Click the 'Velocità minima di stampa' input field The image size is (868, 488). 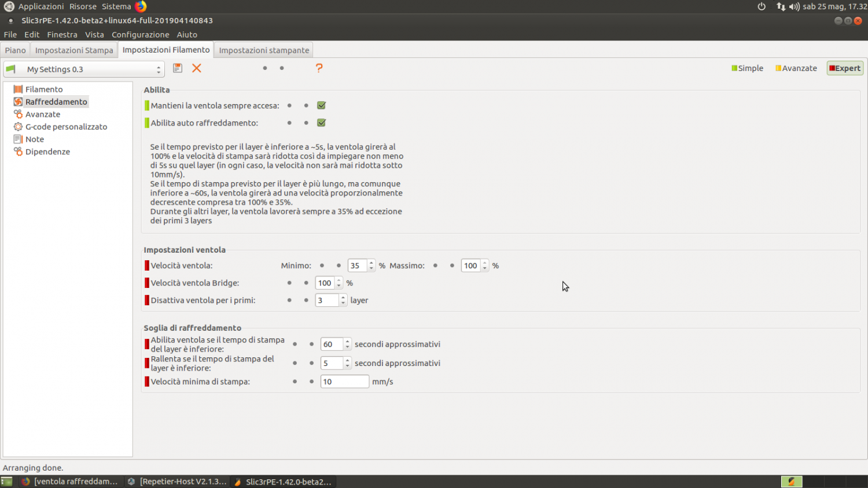point(344,382)
